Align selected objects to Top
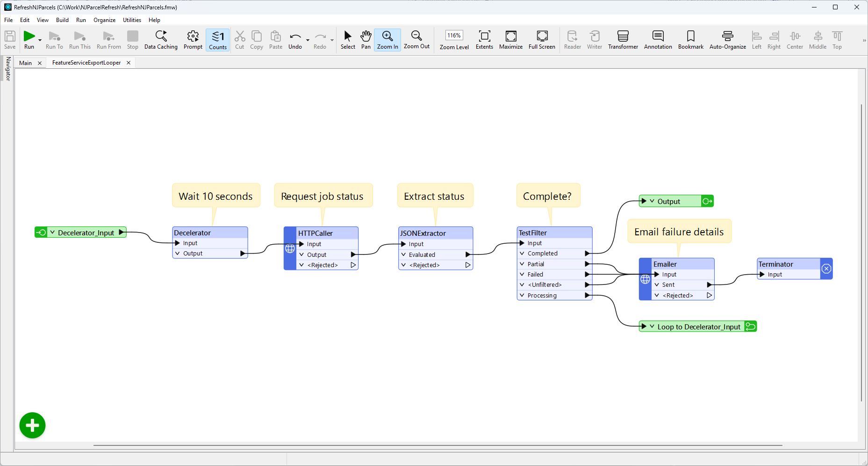Screen dimensions: 868x466 pyautogui.click(x=837, y=40)
